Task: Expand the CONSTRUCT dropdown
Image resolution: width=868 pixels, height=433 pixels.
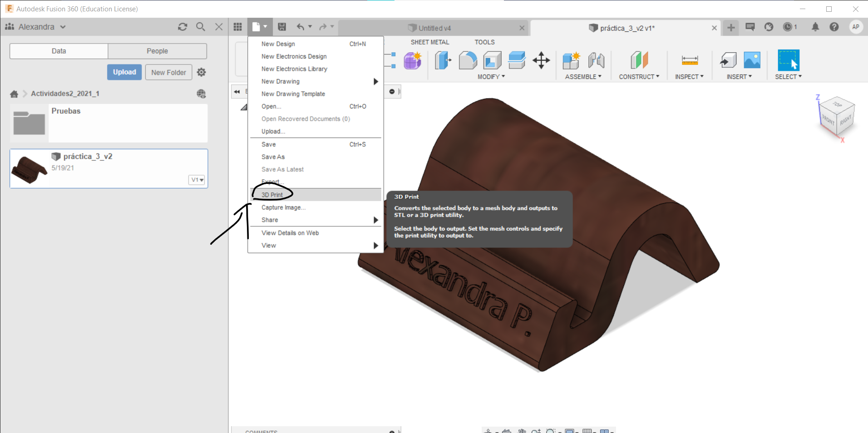Action: tap(639, 77)
